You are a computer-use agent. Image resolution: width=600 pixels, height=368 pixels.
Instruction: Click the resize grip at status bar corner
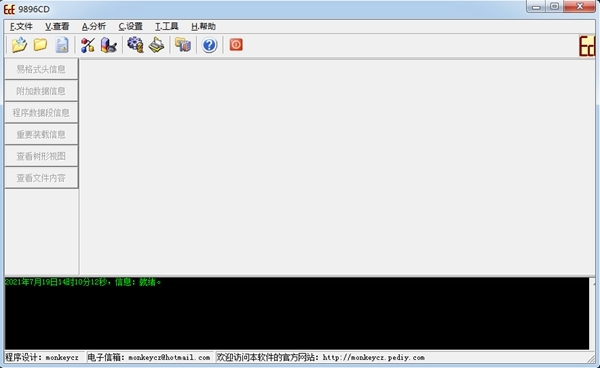592,358
